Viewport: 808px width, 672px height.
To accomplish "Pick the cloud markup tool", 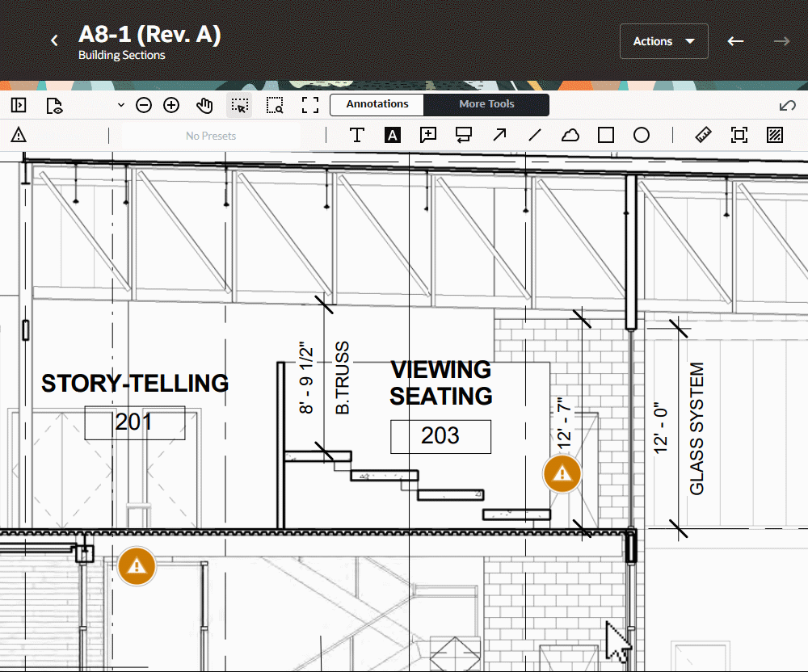I will [570, 135].
